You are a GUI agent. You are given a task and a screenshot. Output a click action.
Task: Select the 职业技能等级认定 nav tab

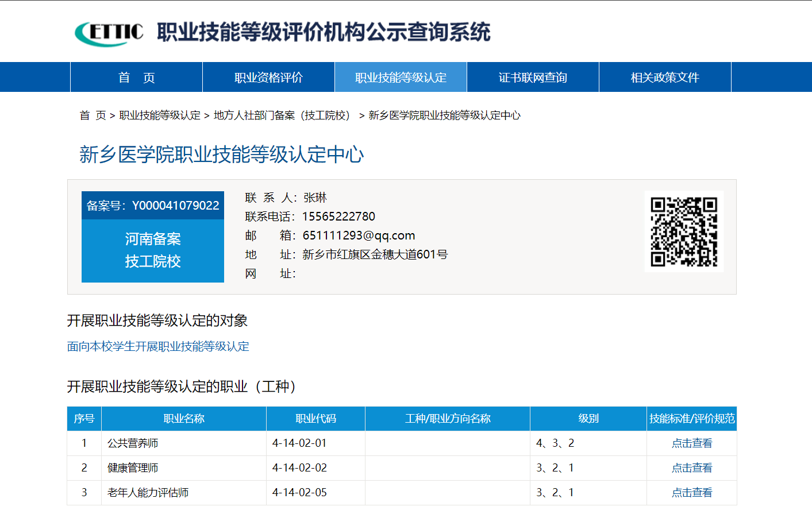click(401, 78)
